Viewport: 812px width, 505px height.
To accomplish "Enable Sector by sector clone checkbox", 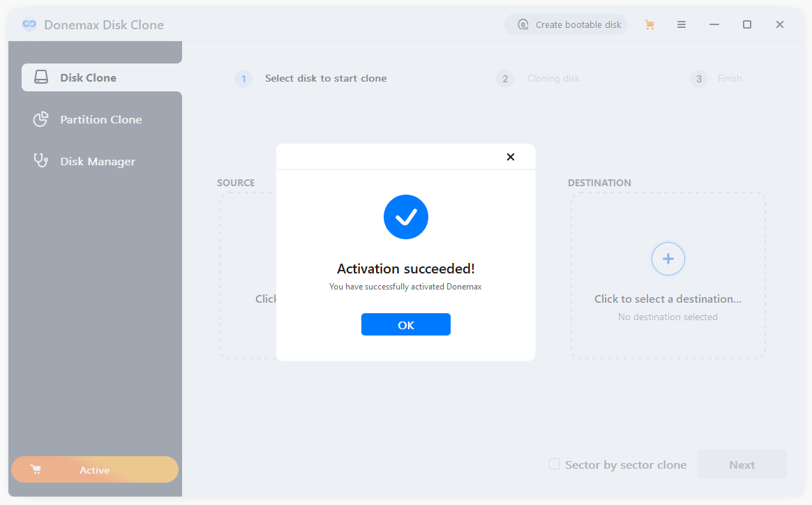I will click(555, 464).
